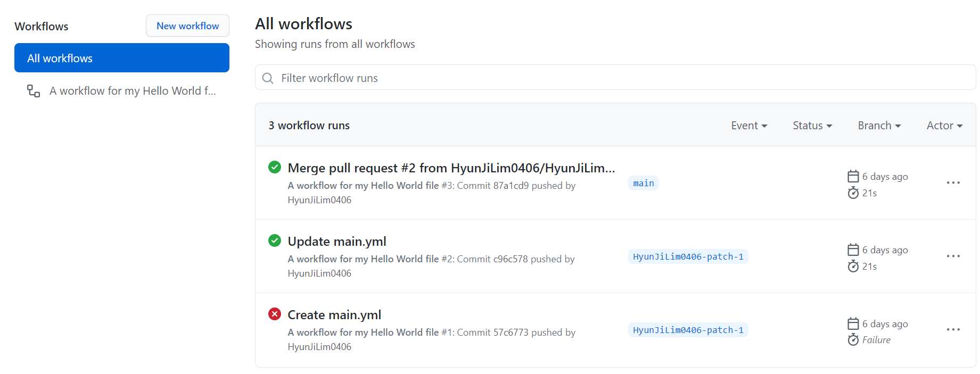Open the Branch filter dropdown
Screen dimensions: 980x374
[x=879, y=126]
